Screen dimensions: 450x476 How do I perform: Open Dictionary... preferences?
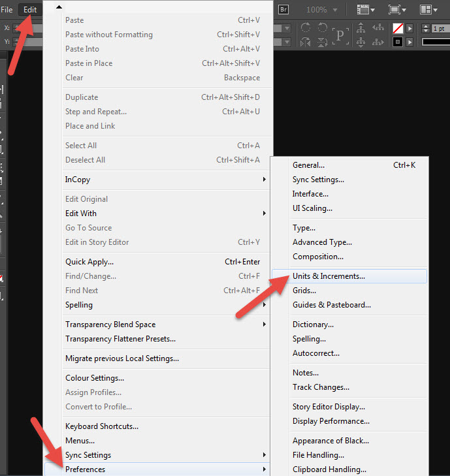[349, 325]
